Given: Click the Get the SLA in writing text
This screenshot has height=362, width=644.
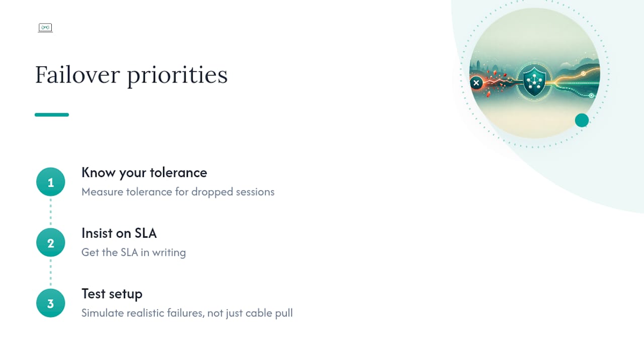Looking at the screenshot, I should [x=134, y=252].
